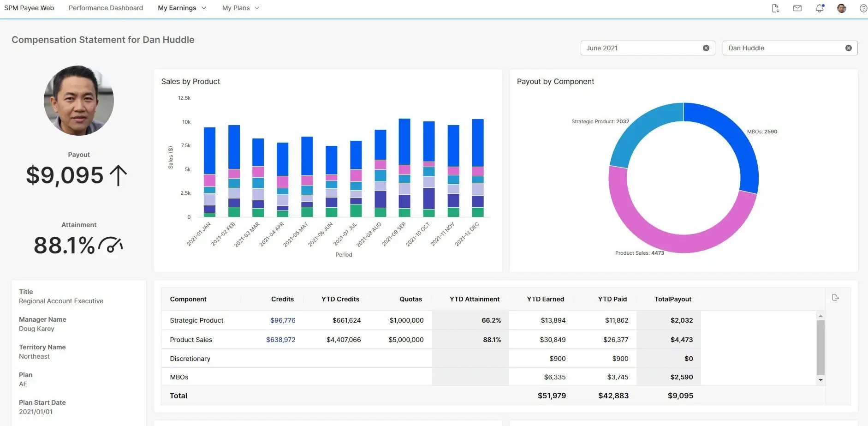
Task: Sort by the YTD Attainment column header
Action: pos(474,299)
